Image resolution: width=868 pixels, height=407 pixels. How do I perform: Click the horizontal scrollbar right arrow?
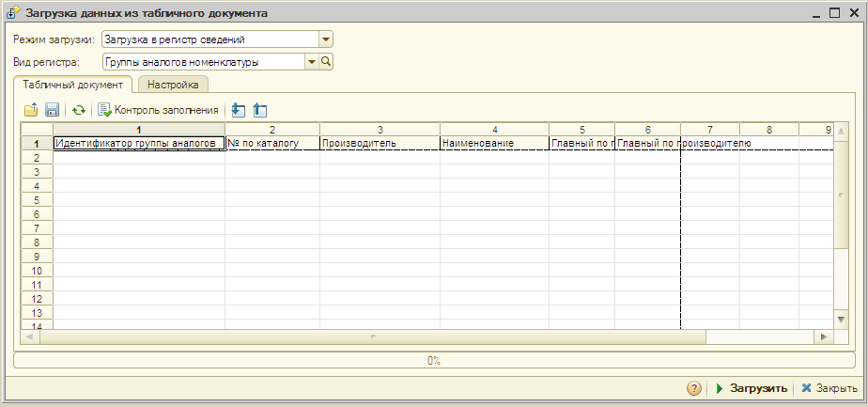(x=823, y=337)
